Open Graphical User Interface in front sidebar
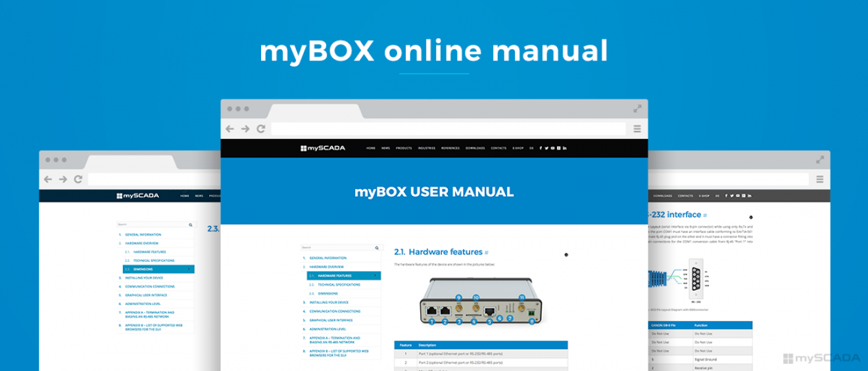The width and height of the screenshot is (868, 371). [x=332, y=320]
